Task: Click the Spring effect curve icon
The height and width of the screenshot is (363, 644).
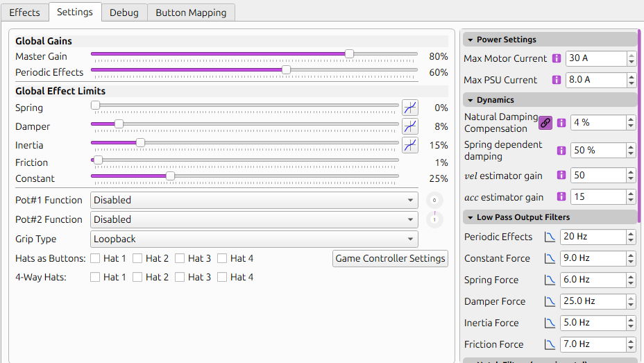Action: pos(410,108)
